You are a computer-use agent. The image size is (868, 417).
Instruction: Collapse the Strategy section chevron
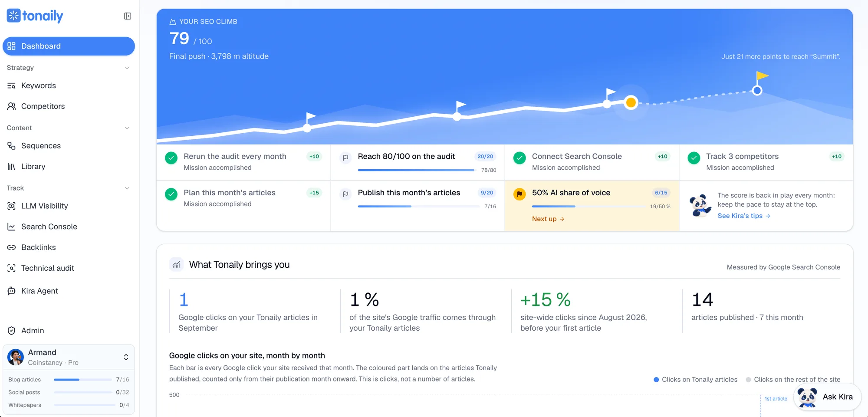click(127, 68)
